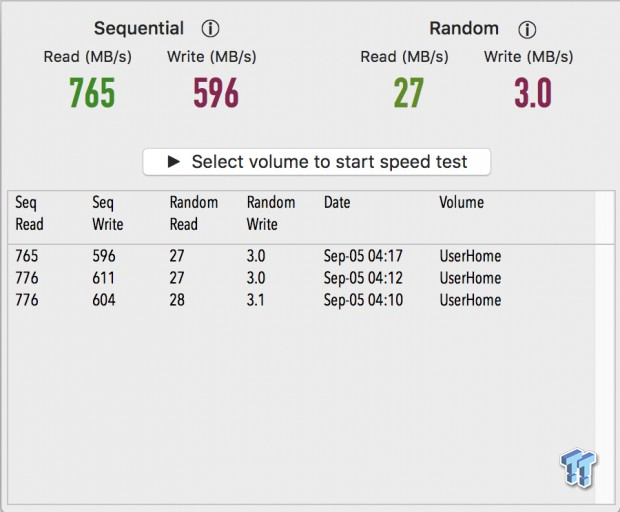Click the Sequential info icon

tap(210, 28)
